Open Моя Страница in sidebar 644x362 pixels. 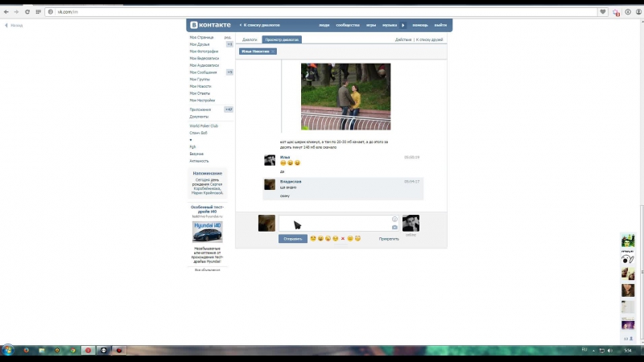point(201,37)
